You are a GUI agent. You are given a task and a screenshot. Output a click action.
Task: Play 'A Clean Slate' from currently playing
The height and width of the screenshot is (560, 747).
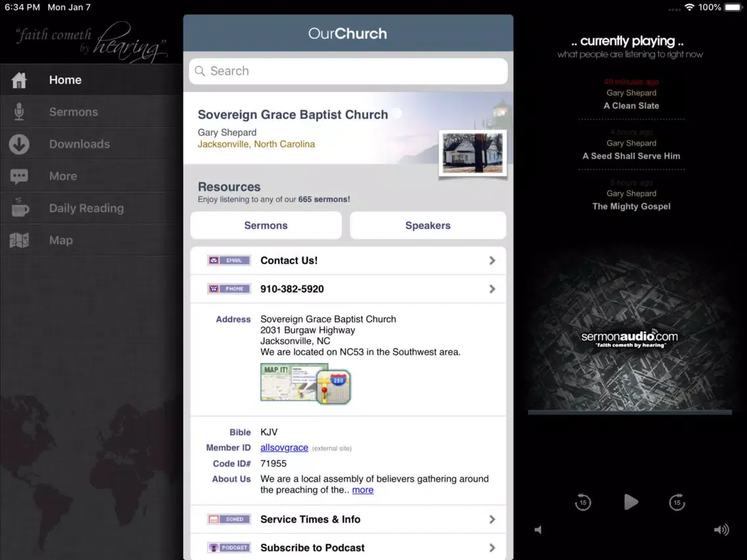(631, 106)
